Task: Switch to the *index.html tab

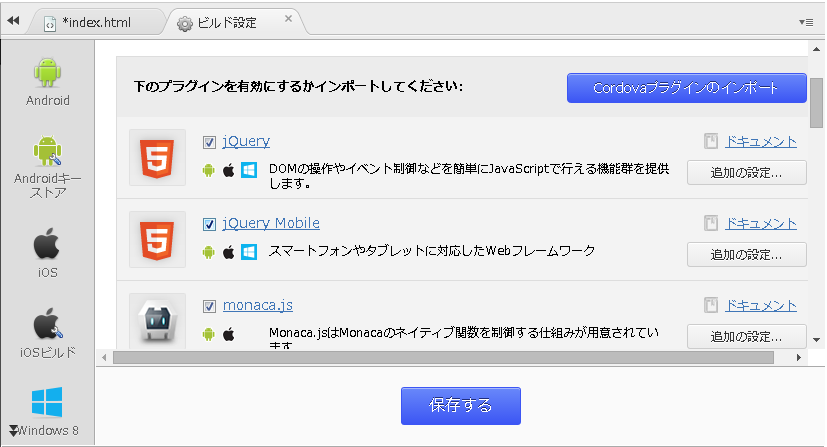Action: tap(96, 23)
